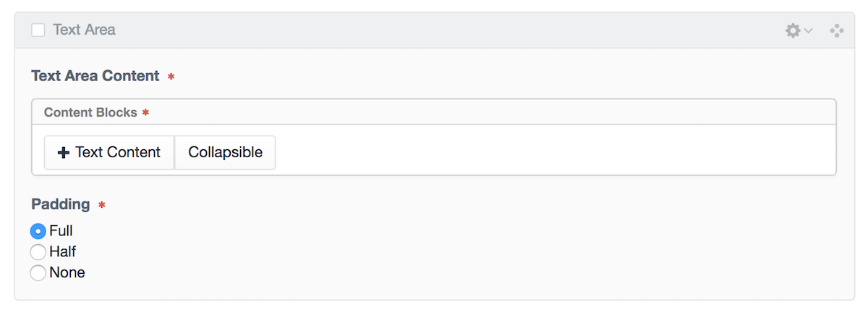The image size is (868, 318).
Task: Click red asterisk beside Content Blocks
Action: (145, 113)
